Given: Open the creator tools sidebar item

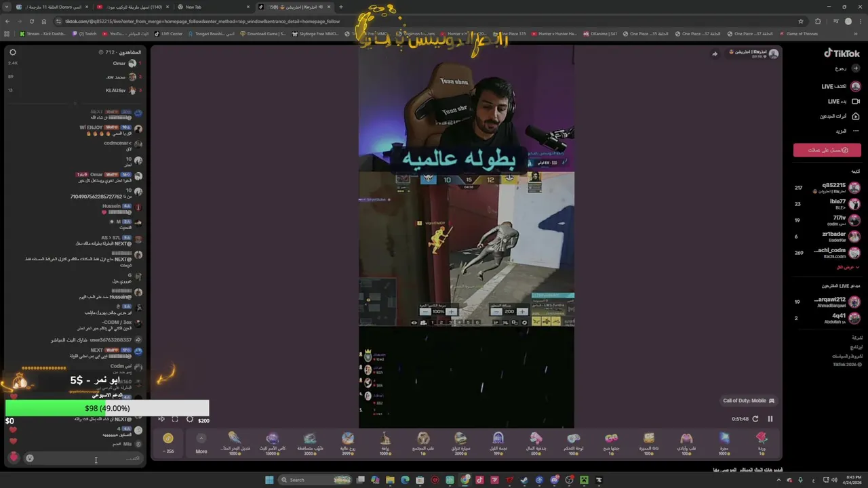Looking at the screenshot, I should [838, 116].
